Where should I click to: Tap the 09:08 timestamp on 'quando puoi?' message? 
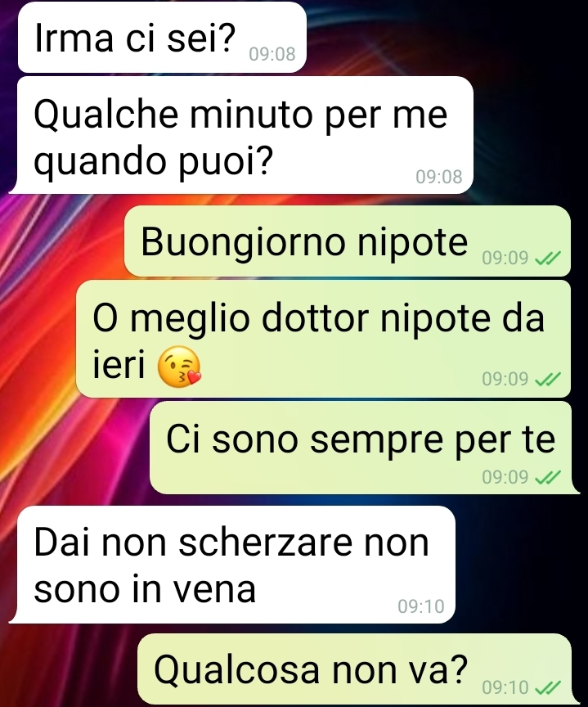[439, 177]
